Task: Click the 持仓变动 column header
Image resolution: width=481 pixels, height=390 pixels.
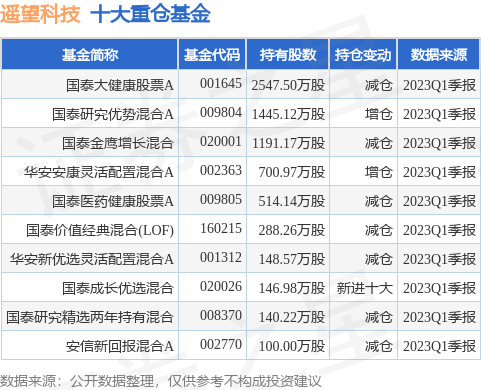Action: pos(363,55)
